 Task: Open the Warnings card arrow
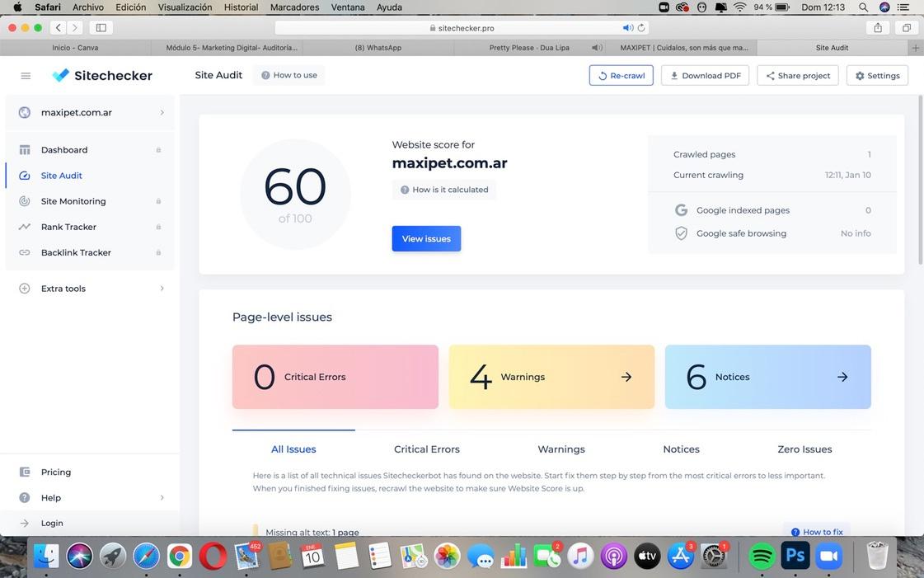(x=626, y=377)
